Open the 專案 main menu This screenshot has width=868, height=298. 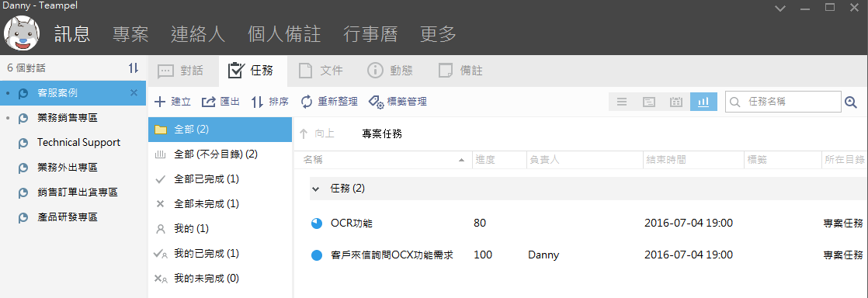click(x=130, y=34)
